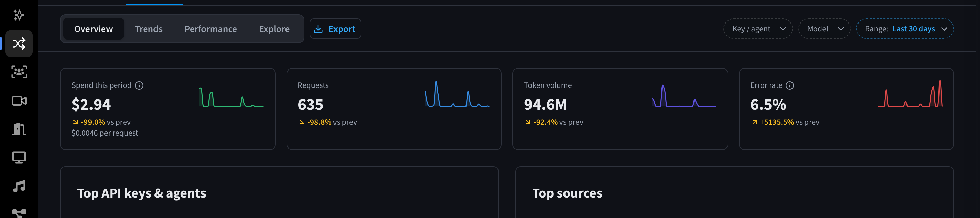Expand the Key / agent filter dropdown

pos(758,29)
